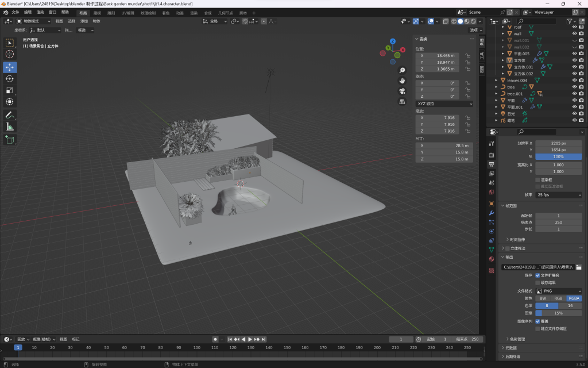
Task: Open the 帧率 25 fps dropdown
Action: tap(559, 195)
